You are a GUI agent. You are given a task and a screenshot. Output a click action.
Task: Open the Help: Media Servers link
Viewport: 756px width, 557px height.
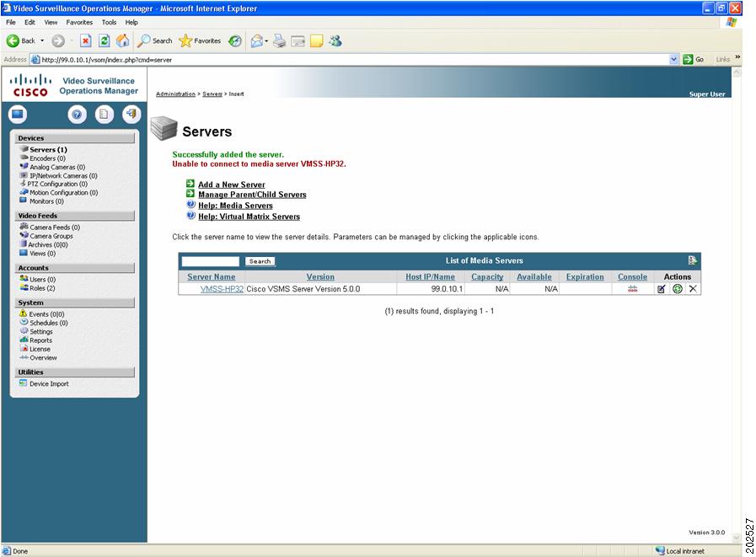[x=235, y=206]
